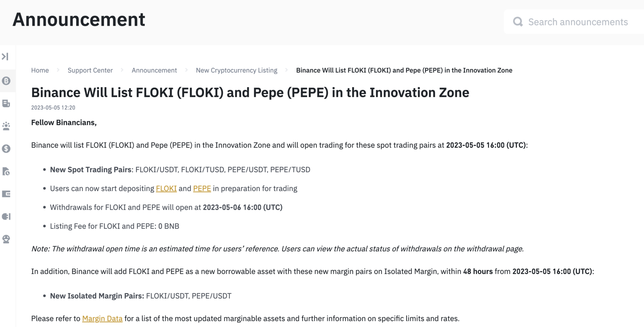Open Support Center breadcrumb link
The width and height of the screenshot is (644, 327).
click(x=90, y=70)
